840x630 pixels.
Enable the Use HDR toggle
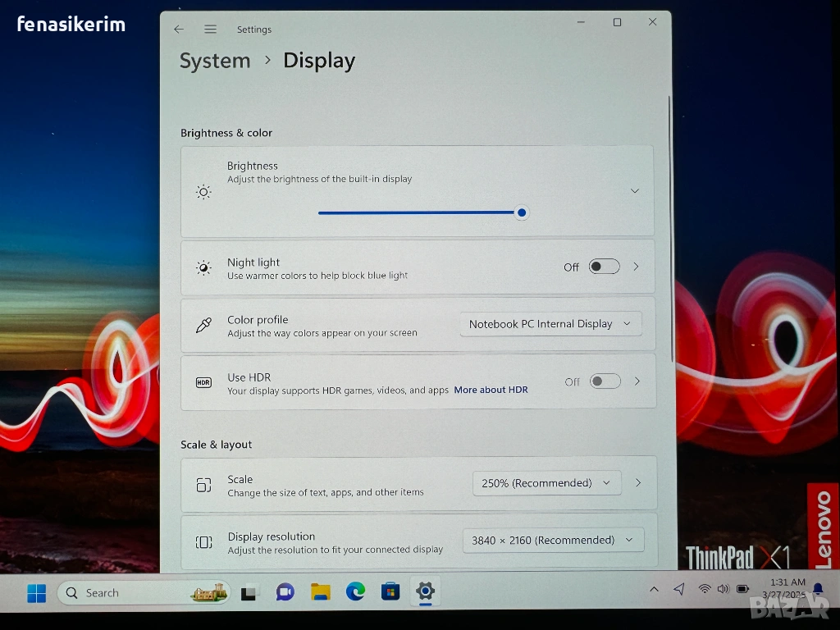605,381
